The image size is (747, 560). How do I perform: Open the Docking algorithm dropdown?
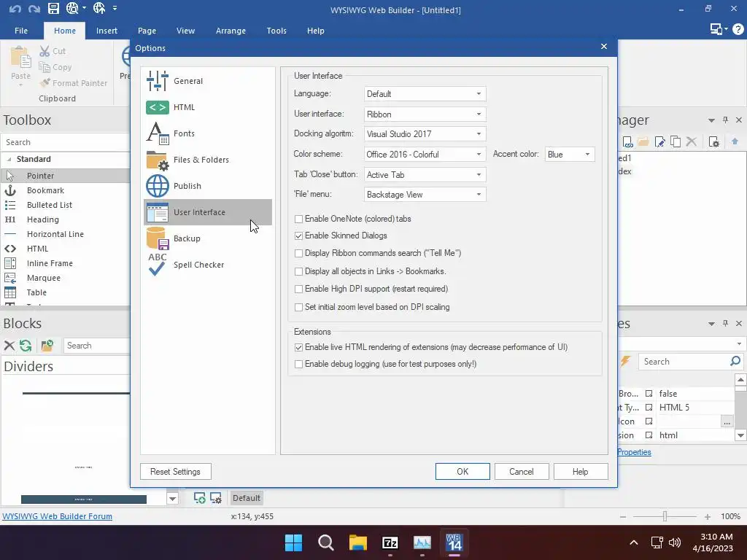click(425, 134)
